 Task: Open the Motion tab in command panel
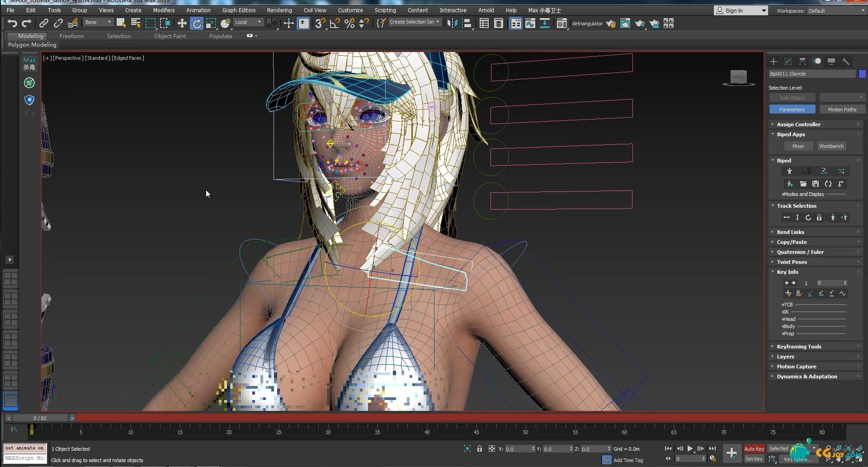click(817, 61)
